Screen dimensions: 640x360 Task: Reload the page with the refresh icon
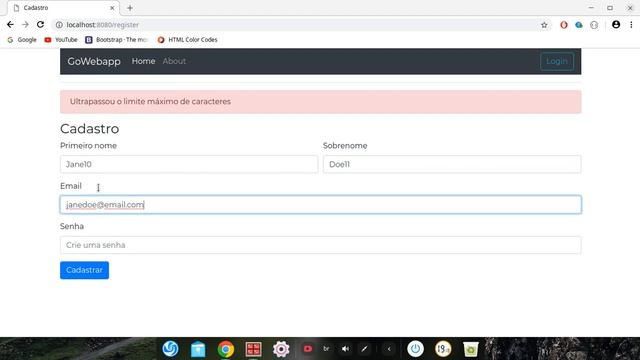pos(40,24)
